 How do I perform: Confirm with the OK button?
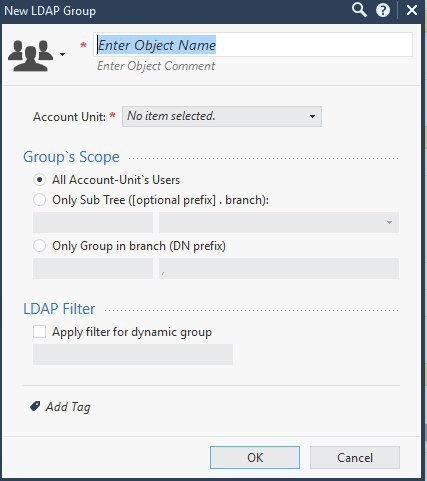pos(255,457)
